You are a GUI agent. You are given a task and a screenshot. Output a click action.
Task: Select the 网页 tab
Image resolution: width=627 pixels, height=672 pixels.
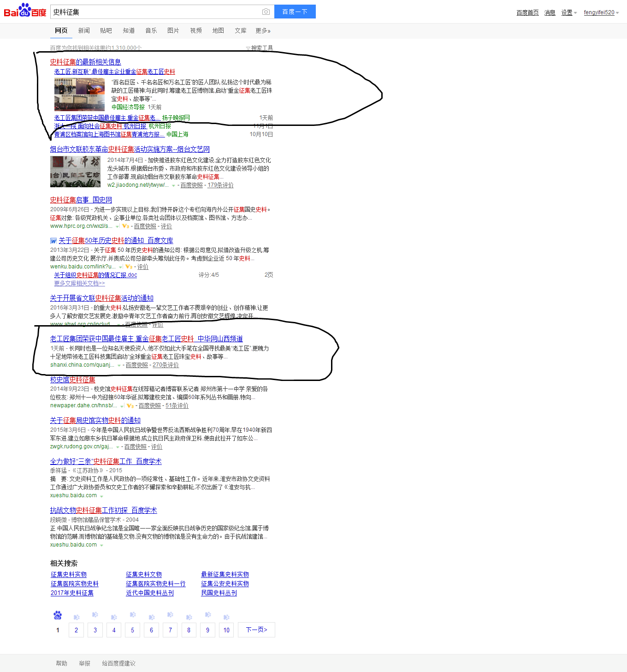tap(61, 30)
